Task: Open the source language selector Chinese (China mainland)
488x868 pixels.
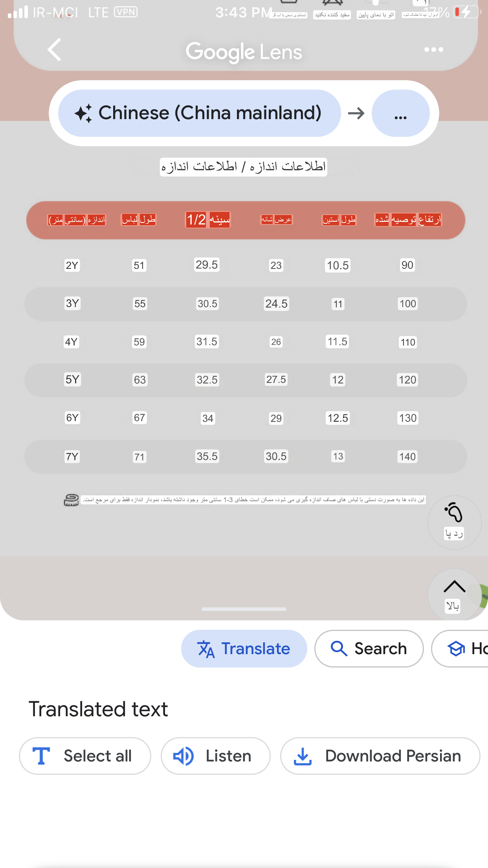Action: point(199,113)
